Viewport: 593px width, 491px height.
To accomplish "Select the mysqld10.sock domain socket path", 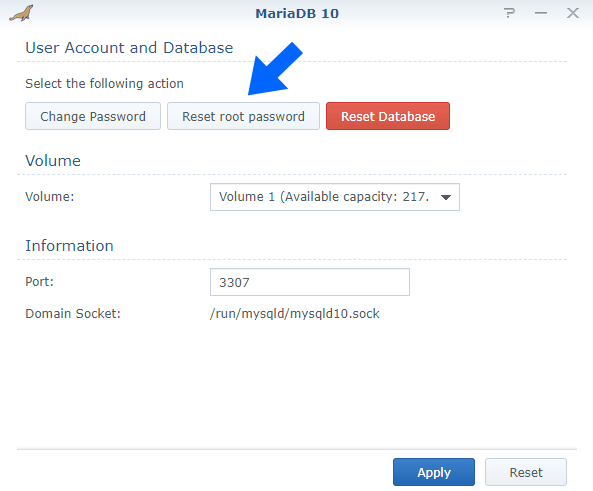I will (x=295, y=314).
